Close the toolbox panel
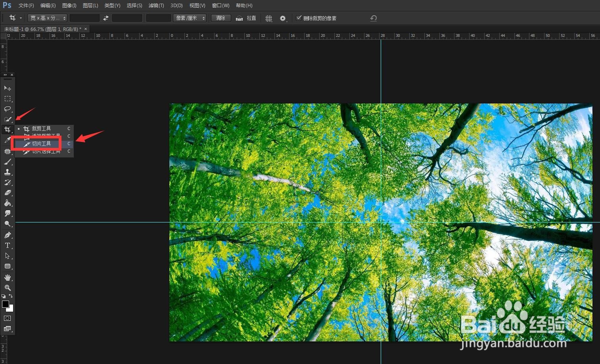The image size is (600, 364). (12, 75)
